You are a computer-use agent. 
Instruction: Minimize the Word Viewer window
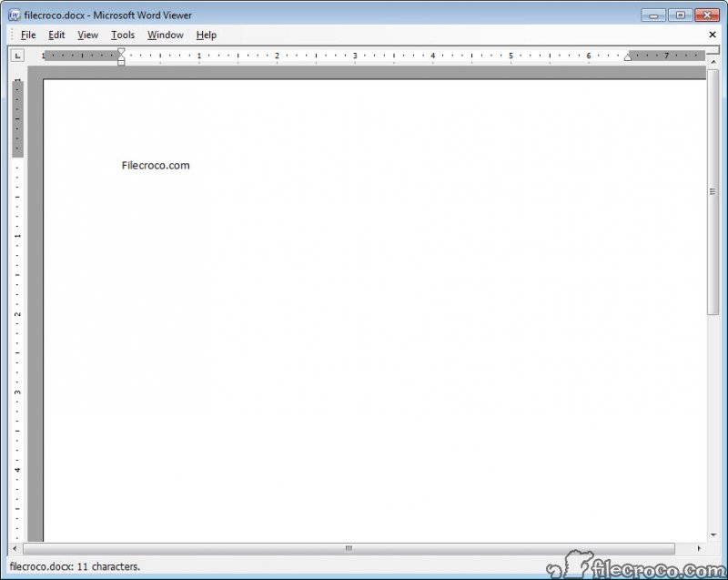pyautogui.click(x=653, y=15)
